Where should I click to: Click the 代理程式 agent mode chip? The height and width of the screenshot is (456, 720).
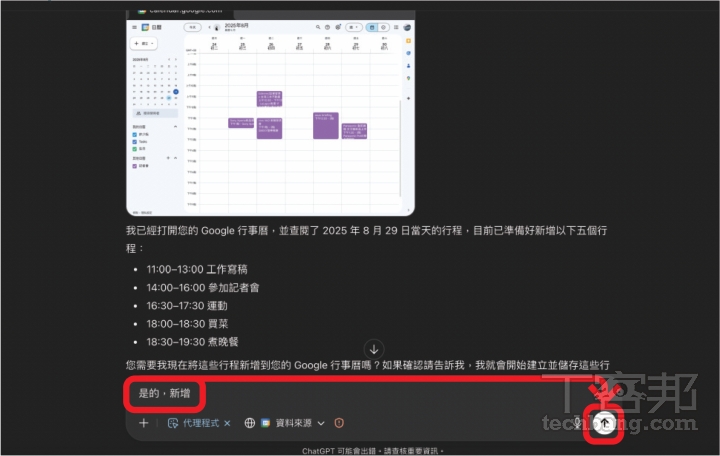[x=193, y=423]
